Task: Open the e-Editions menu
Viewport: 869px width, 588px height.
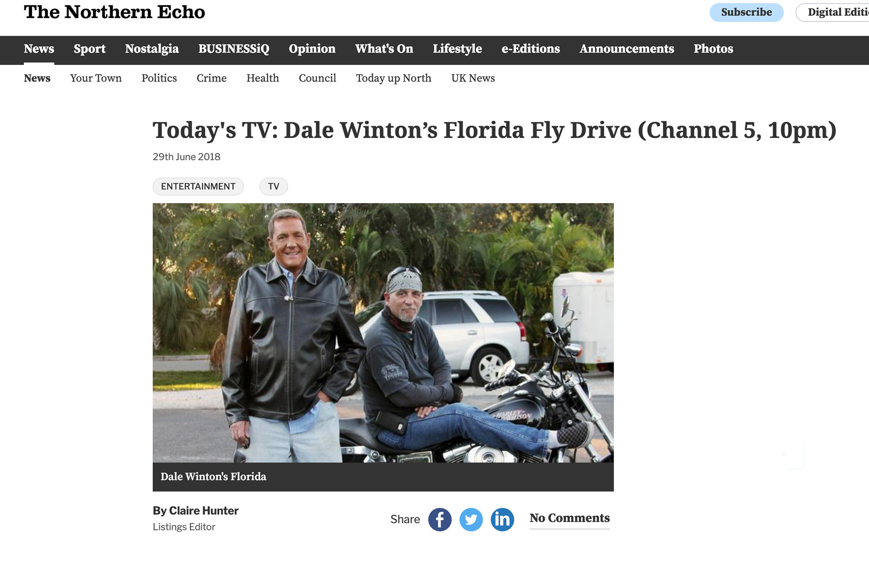Action: pyautogui.click(x=531, y=49)
